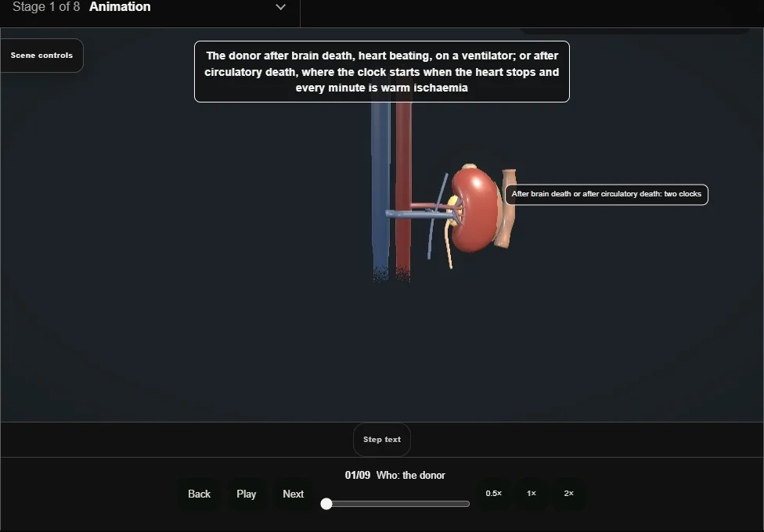Click the timeline slider handle

[326, 504]
